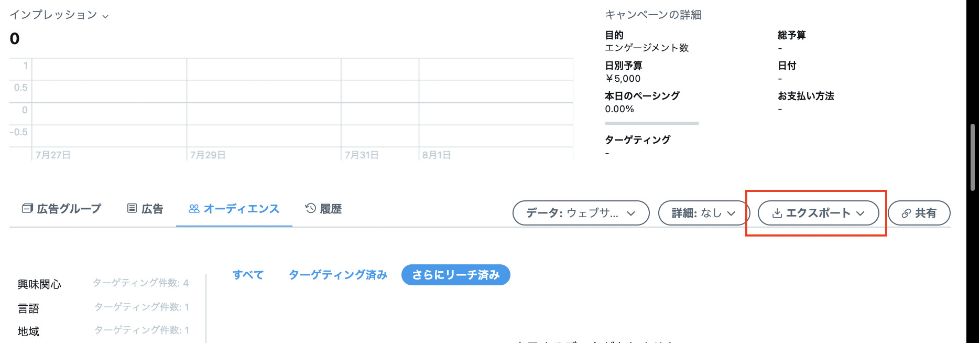Select the すべて filter

248,275
